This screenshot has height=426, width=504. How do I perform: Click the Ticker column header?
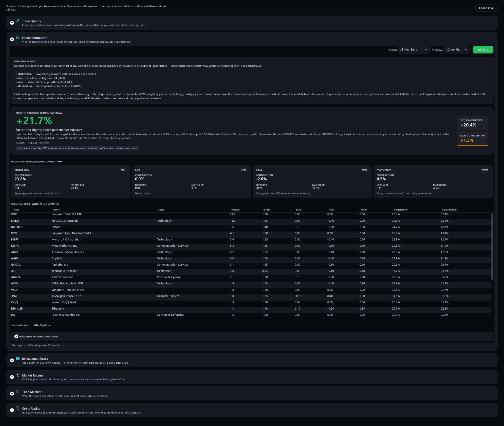coord(15,210)
